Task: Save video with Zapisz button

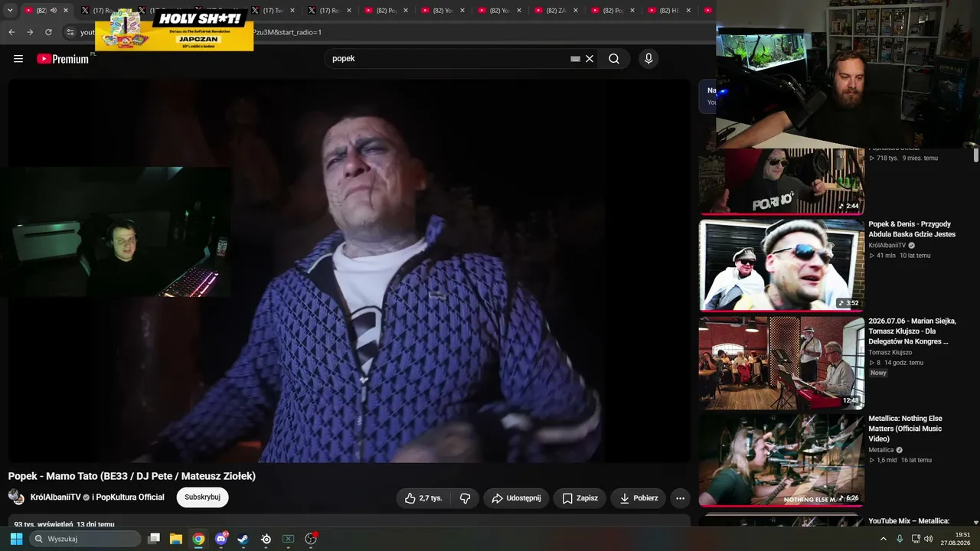Action: pos(580,498)
